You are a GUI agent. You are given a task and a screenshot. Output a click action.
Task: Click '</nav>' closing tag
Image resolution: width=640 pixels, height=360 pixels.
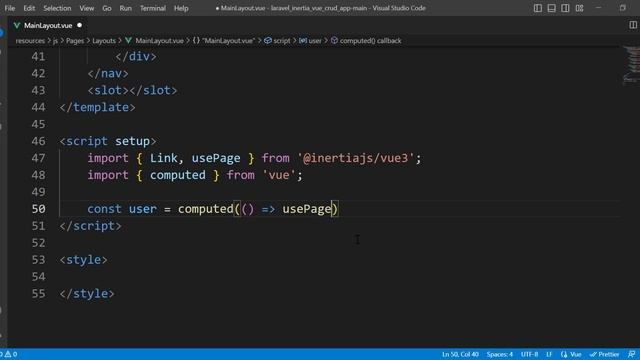[x=108, y=73]
